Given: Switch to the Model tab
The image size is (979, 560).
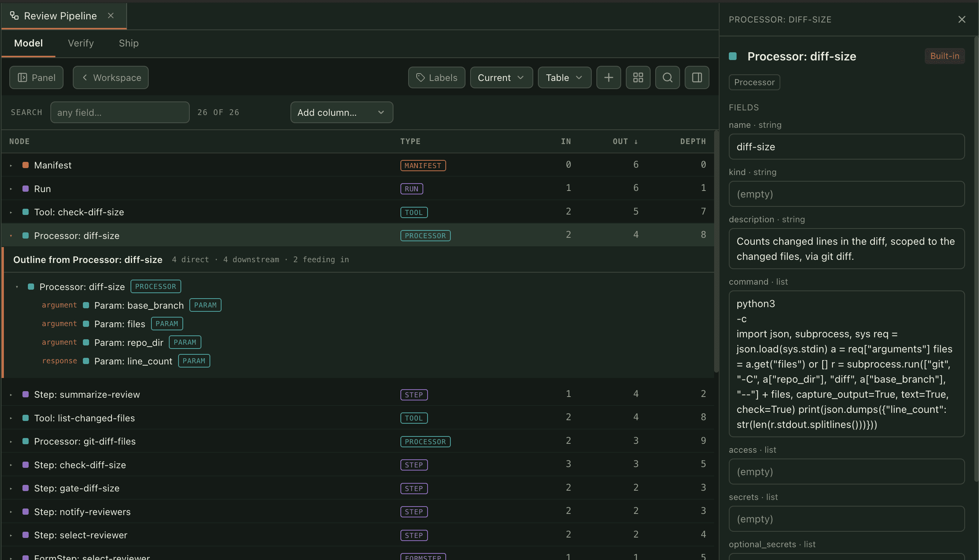Looking at the screenshot, I should tap(28, 43).
